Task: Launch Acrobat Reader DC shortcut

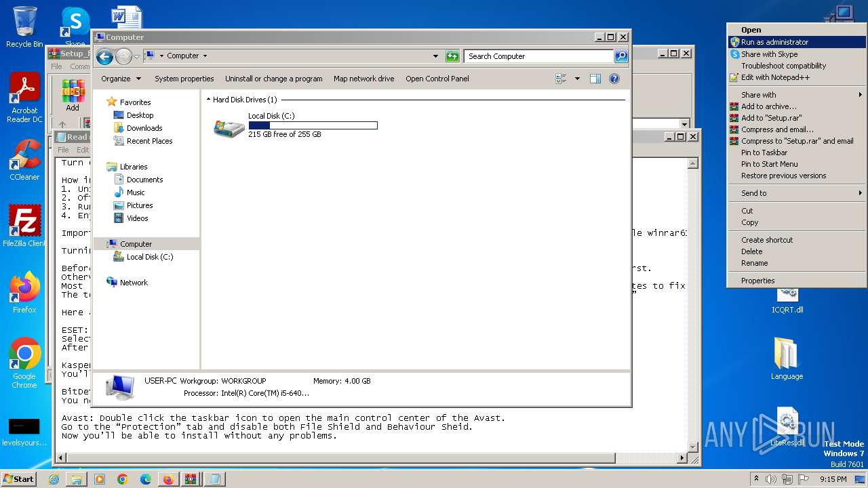Action: coord(25,98)
